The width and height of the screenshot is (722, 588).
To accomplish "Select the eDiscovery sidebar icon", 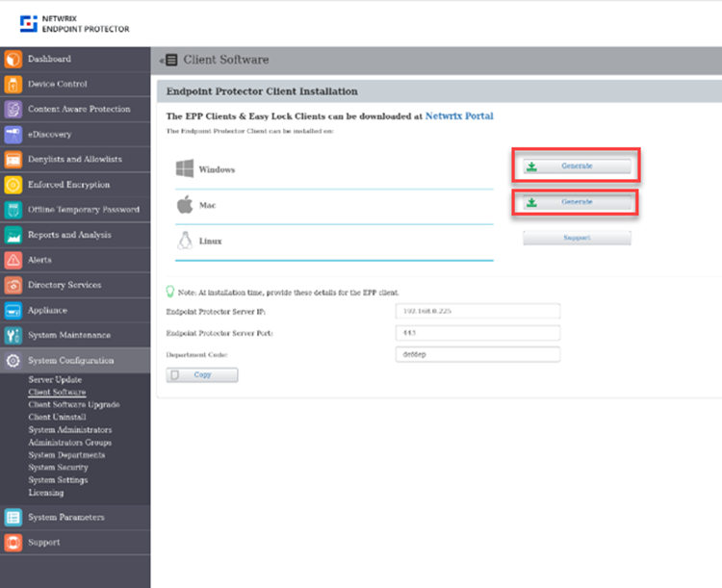I will tap(13, 135).
